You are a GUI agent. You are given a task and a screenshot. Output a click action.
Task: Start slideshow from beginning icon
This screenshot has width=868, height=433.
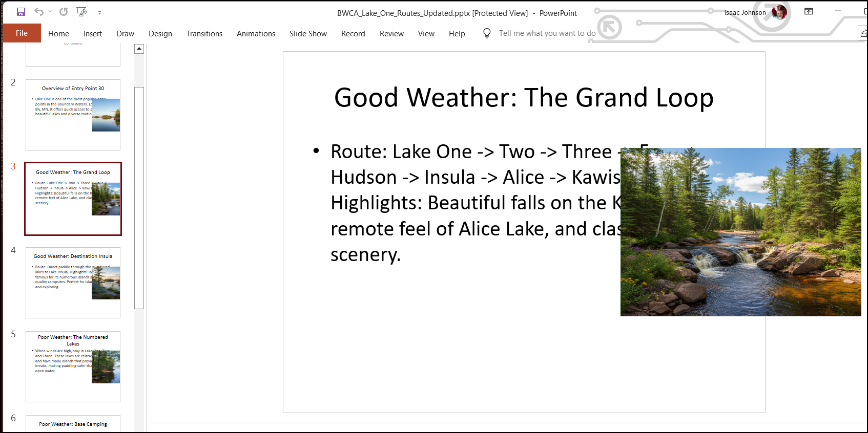point(81,12)
